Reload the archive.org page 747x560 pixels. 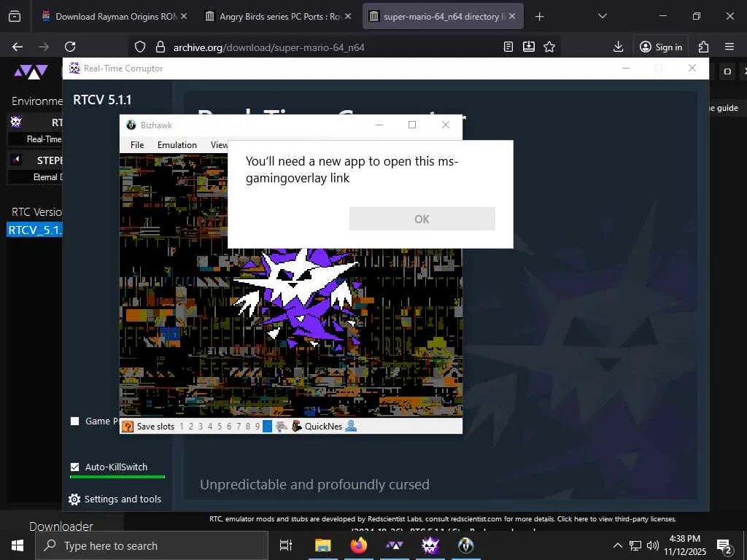[70, 47]
